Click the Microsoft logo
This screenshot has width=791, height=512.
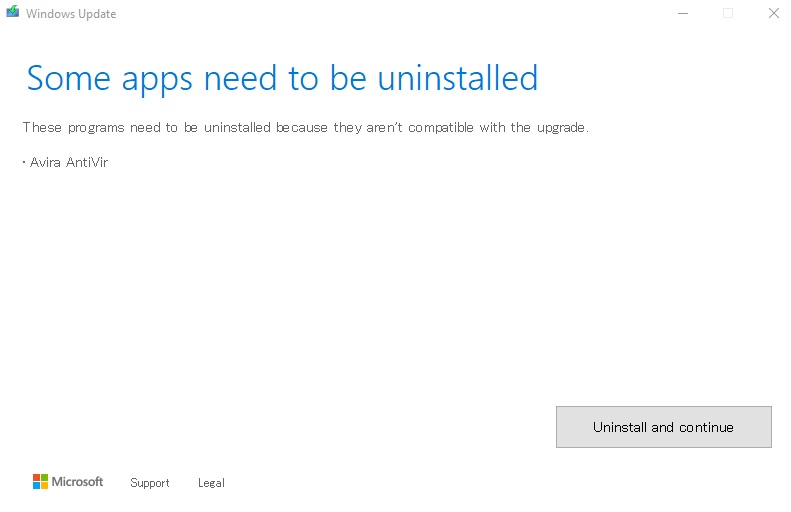[x=68, y=482]
